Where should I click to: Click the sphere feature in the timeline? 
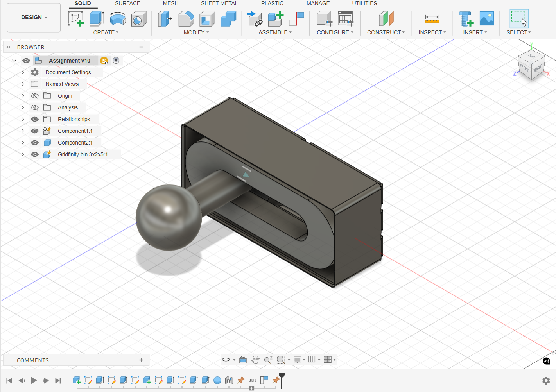[217, 380]
